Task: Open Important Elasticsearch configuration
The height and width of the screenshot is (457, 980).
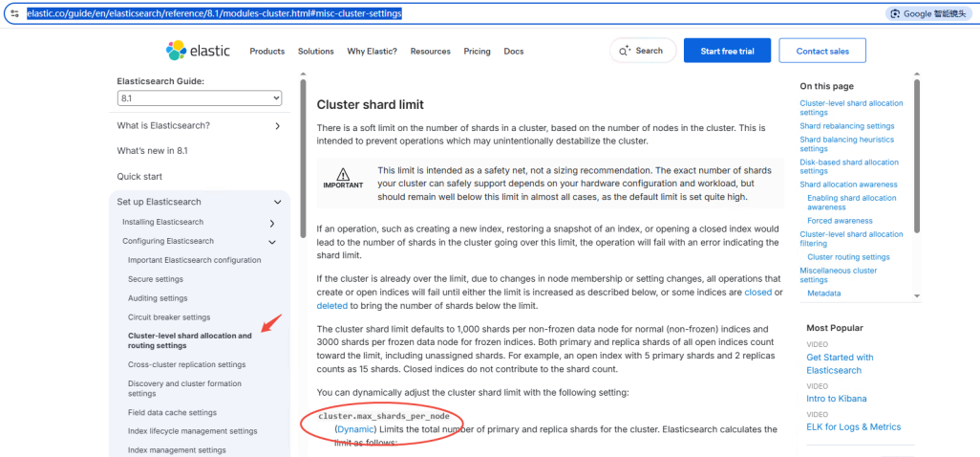Action: coord(194,260)
